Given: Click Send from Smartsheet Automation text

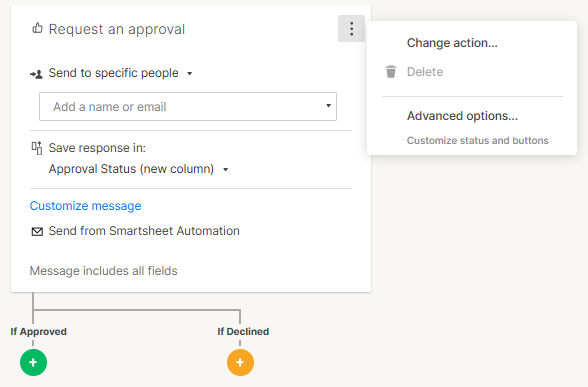Looking at the screenshot, I should click(x=144, y=231).
